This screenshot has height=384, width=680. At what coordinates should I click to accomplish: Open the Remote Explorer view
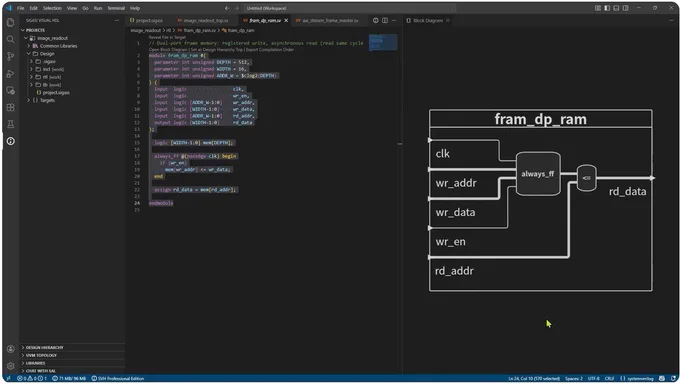10,90
